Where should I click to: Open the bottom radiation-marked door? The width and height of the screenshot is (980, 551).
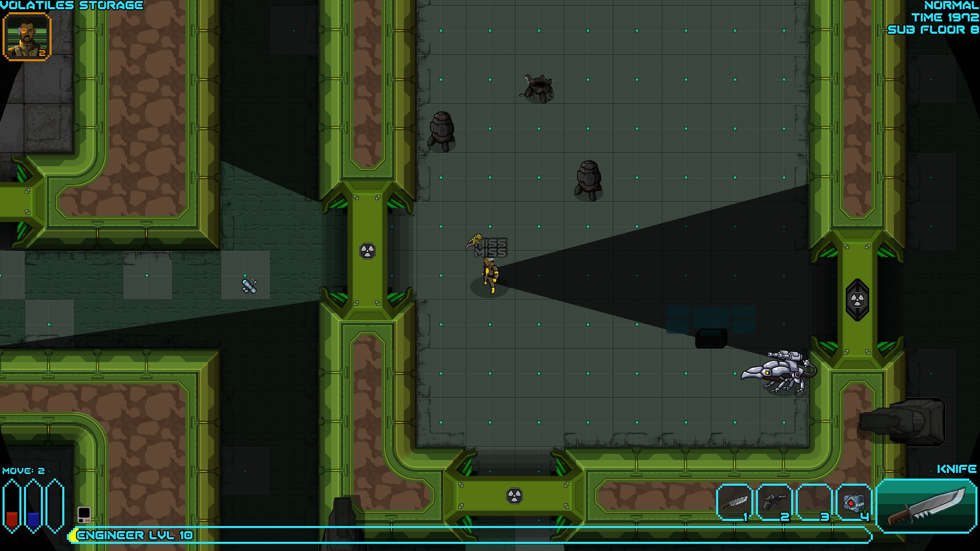[x=514, y=495]
